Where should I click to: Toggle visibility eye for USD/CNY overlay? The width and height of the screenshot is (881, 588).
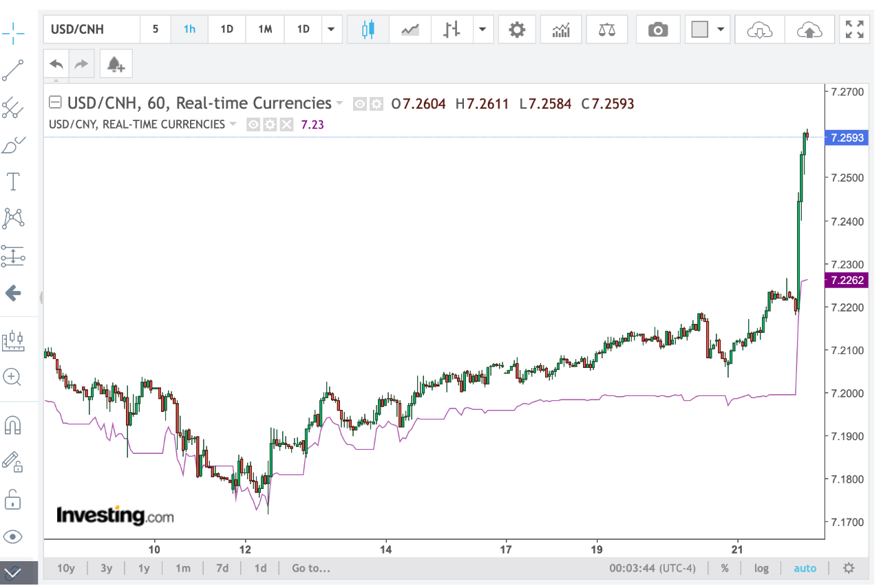(x=253, y=124)
